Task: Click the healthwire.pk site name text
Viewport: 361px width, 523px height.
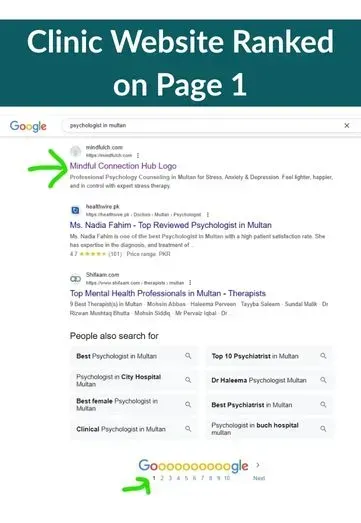Action: (x=102, y=206)
